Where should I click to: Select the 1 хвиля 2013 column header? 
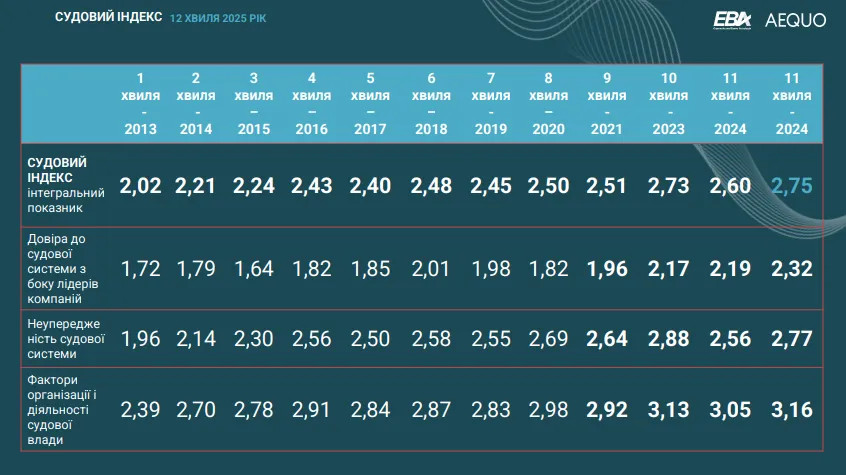pyautogui.click(x=141, y=103)
